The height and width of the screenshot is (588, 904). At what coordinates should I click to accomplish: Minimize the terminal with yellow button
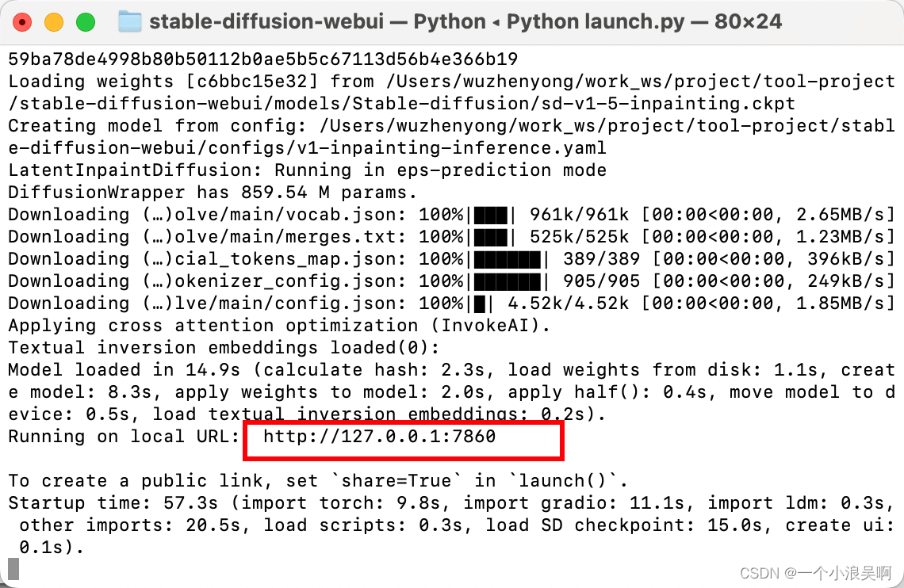click(x=54, y=22)
